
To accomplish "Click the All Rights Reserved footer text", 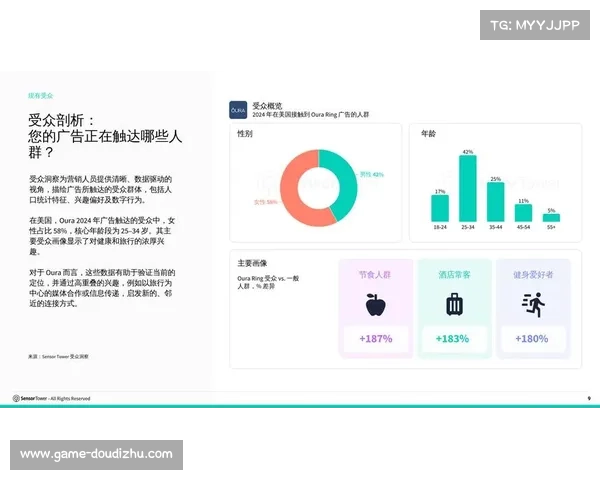I will click(70, 398).
